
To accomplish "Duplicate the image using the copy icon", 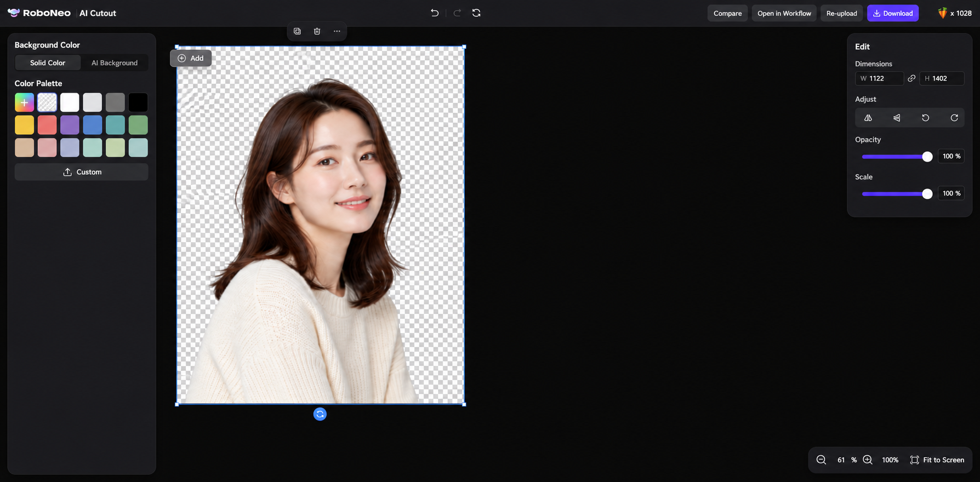I will 297,31.
